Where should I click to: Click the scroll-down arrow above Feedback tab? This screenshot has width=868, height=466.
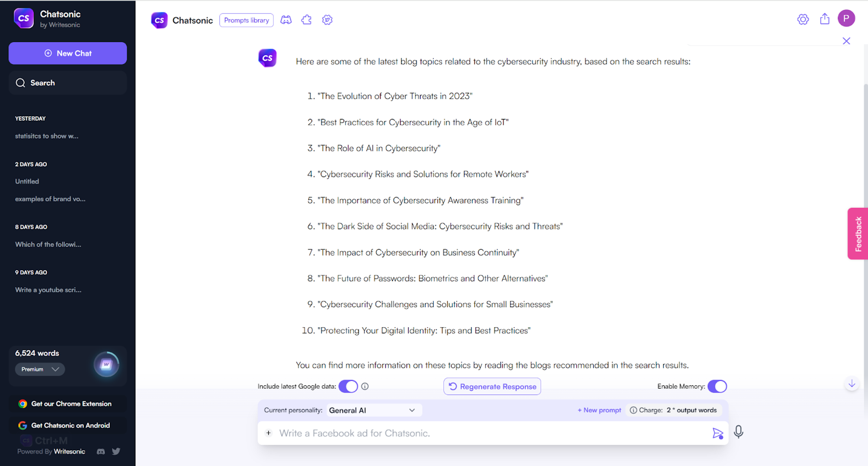852,384
